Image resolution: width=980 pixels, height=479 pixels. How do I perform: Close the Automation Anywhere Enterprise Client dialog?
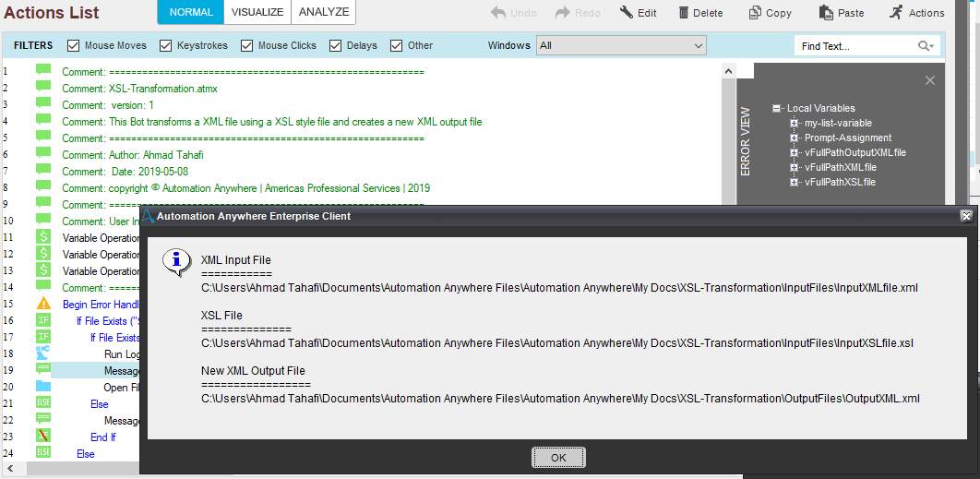[966, 216]
